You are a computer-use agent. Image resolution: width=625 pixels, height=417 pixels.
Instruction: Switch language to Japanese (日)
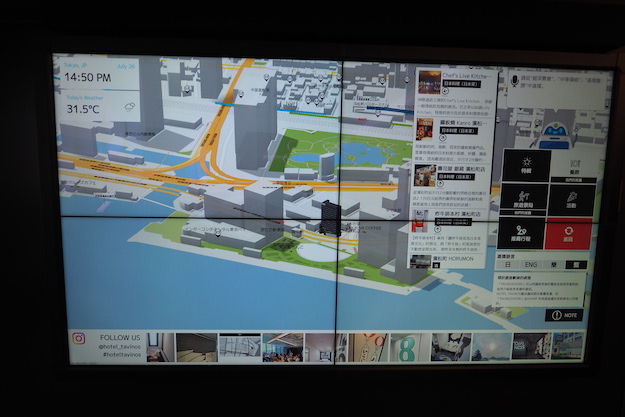tap(508, 265)
